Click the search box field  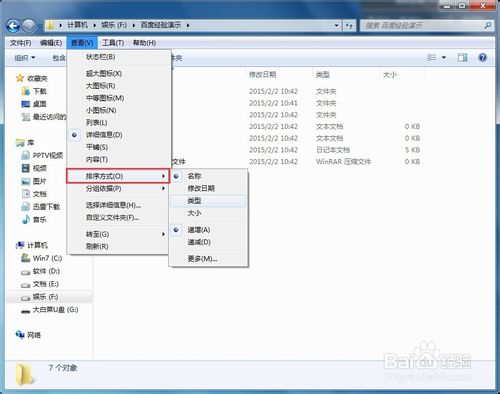point(427,25)
